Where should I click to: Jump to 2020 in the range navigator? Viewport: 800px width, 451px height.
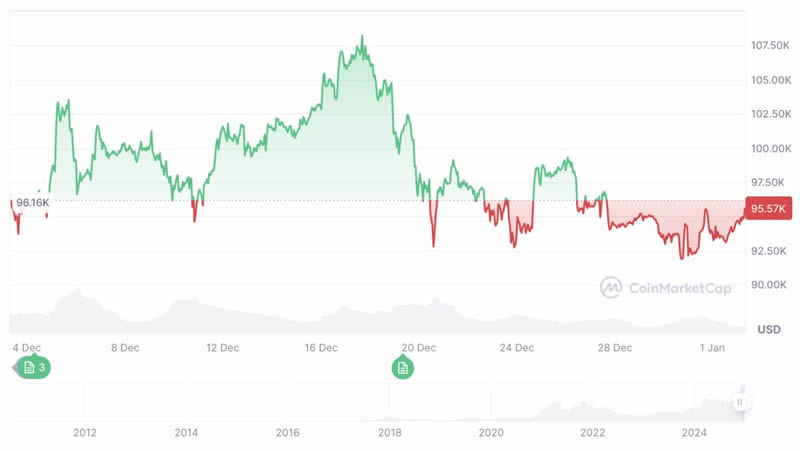pyautogui.click(x=491, y=433)
